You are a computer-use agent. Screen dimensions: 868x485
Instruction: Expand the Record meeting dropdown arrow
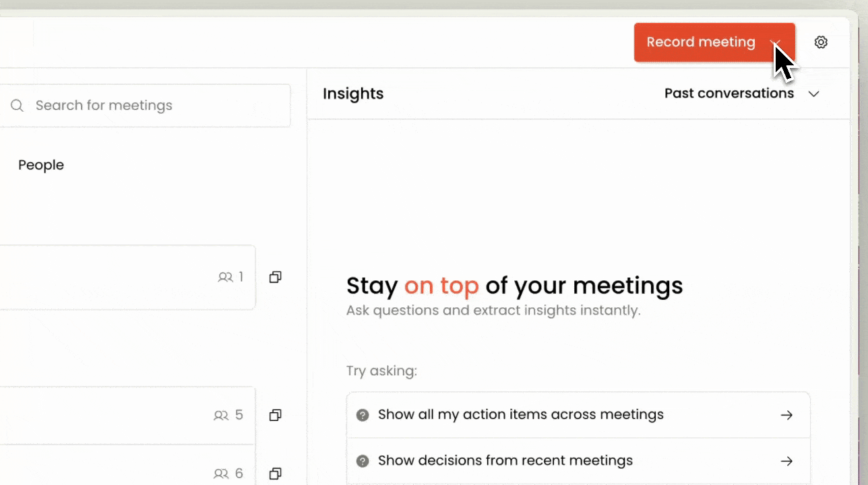click(x=776, y=42)
